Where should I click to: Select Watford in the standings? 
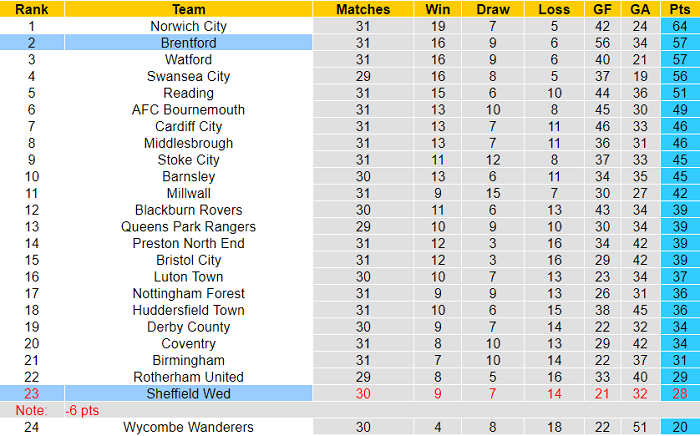188,60
